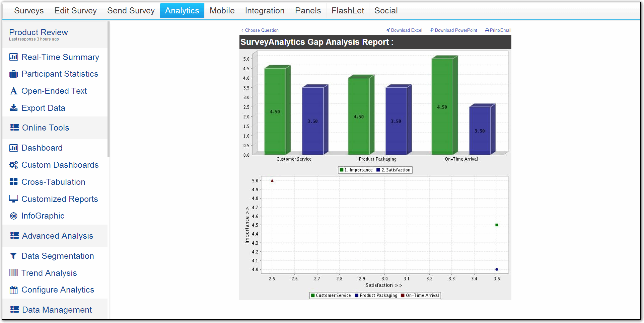Open Configure Analytics

point(58,290)
